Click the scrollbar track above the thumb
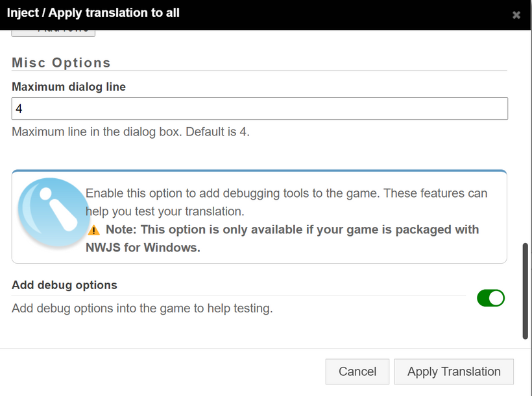532x396 pixels. coord(526,130)
